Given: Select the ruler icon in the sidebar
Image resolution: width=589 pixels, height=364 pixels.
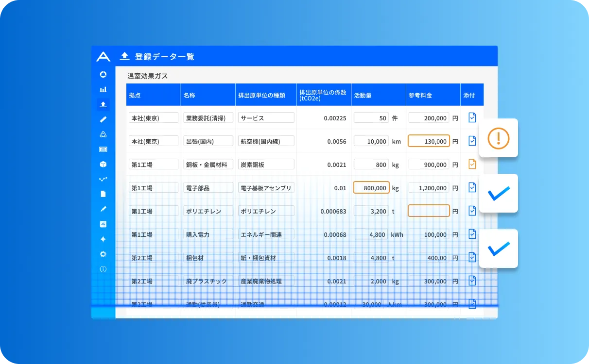Looking at the screenshot, I should 103,119.
